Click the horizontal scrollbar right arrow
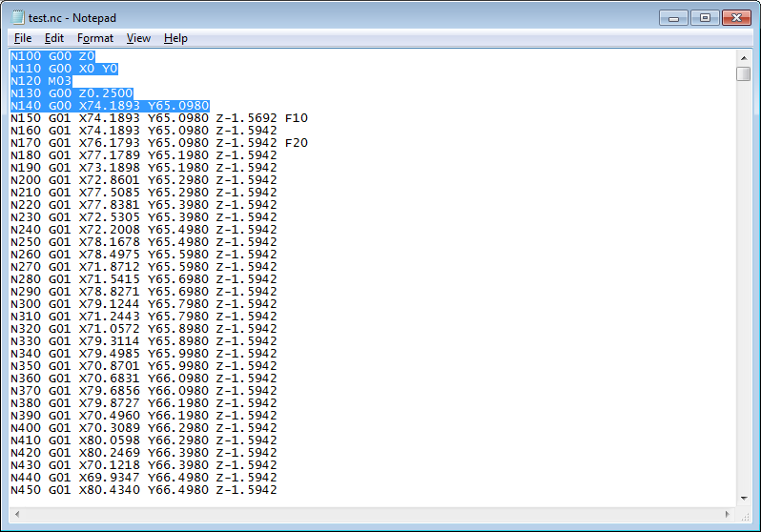This screenshot has height=532, width=761. 727,514
